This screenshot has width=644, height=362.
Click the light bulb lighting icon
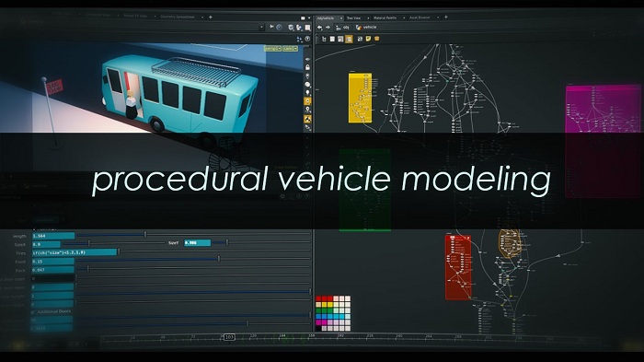pyautogui.click(x=307, y=92)
